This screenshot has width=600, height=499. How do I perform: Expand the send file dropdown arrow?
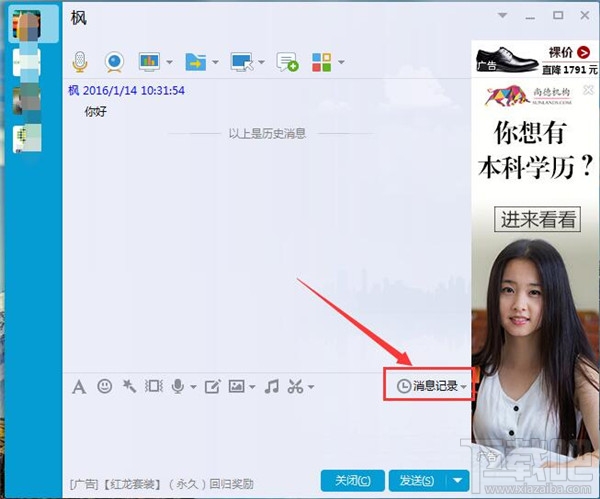[215, 62]
